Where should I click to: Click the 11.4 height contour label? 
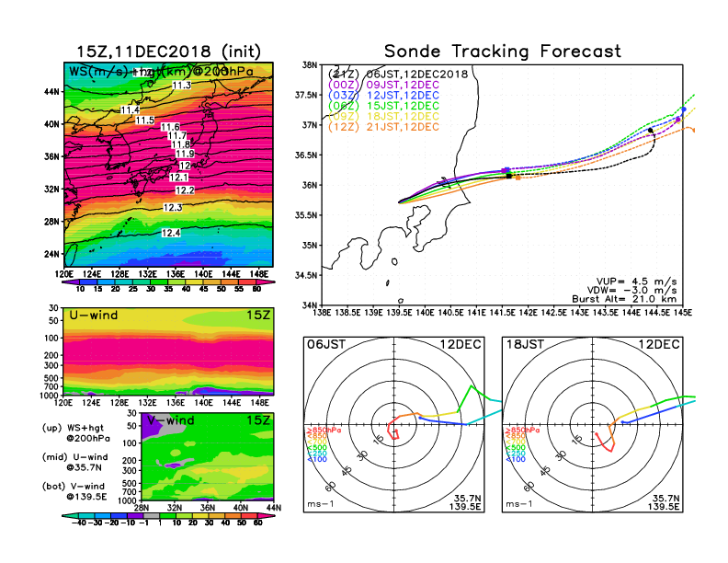point(130,110)
